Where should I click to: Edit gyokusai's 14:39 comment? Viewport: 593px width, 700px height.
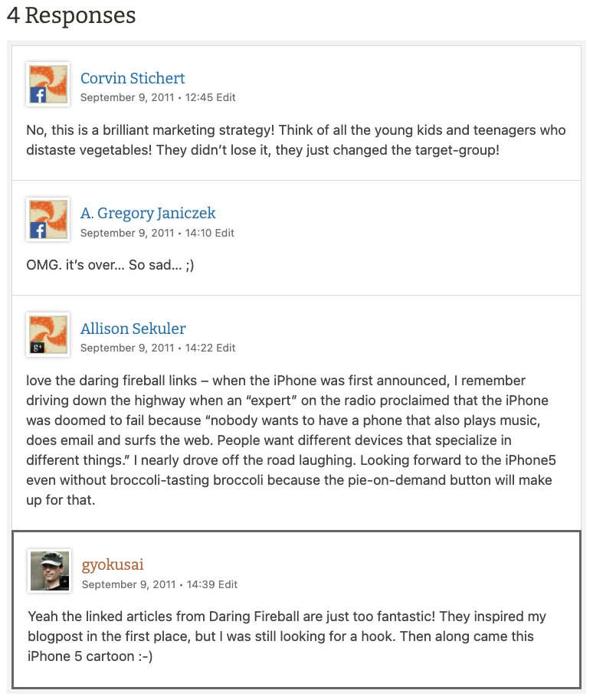click(228, 584)
